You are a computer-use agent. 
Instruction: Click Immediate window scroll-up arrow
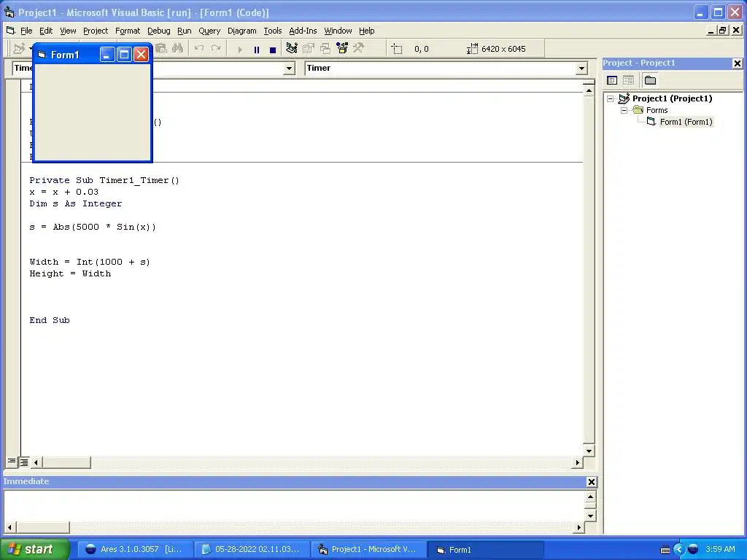click(590, 497)
